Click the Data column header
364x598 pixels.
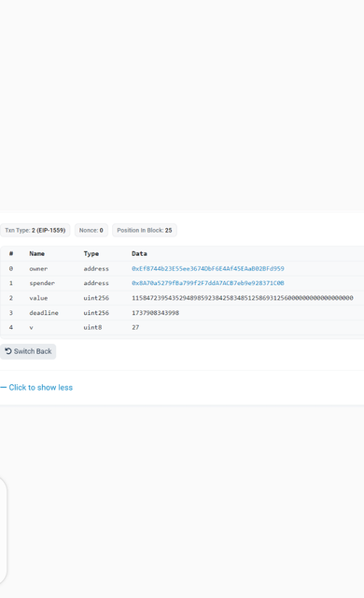(139, 253)
